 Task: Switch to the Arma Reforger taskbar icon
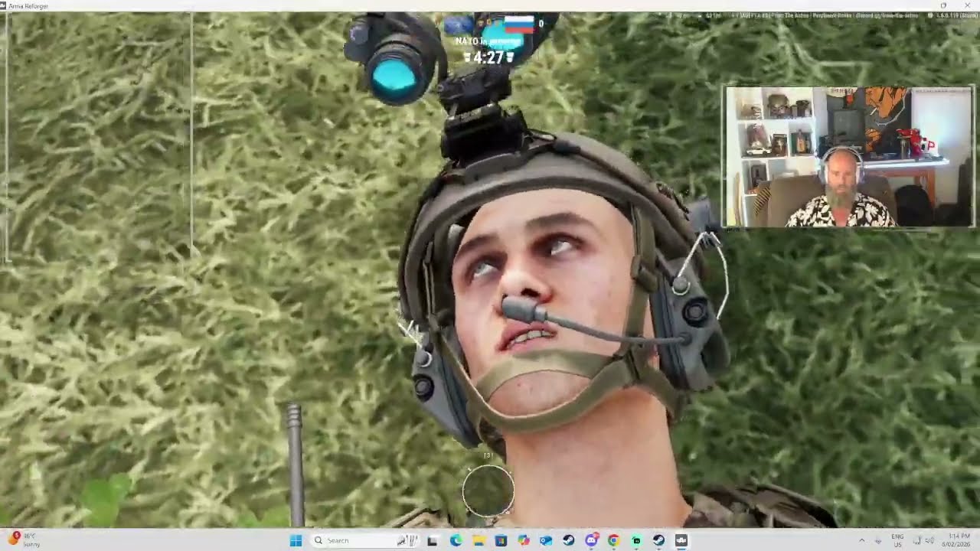pyautogui.click(x=681, y=540)
